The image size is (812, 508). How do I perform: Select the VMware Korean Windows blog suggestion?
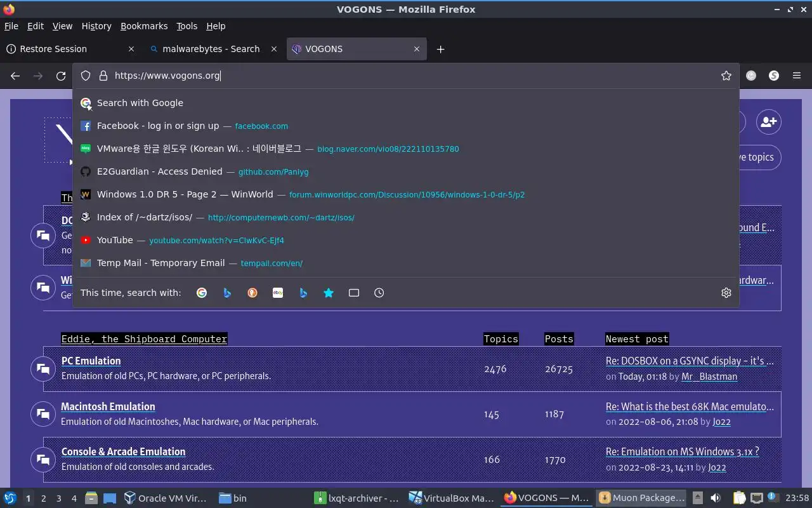click(406, 149)
